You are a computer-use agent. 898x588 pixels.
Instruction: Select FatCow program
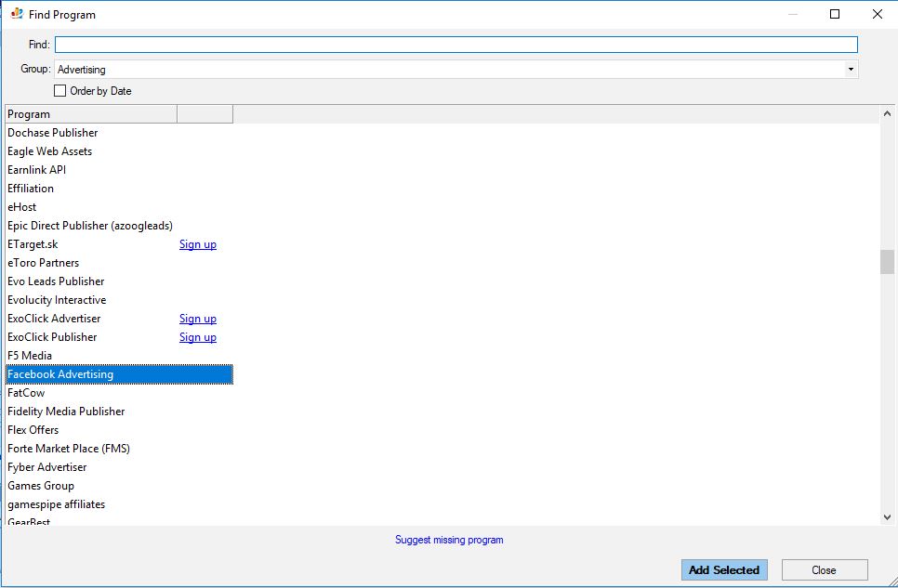pos(26,393)
